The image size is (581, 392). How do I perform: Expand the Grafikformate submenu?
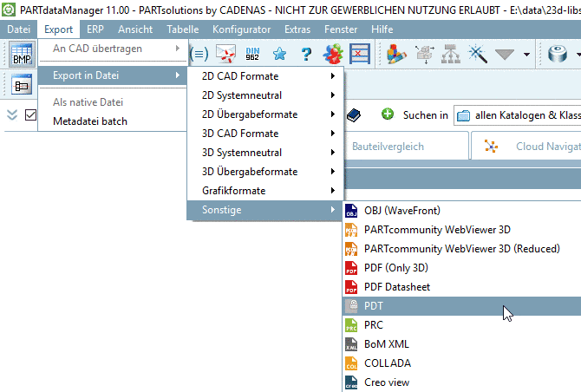(265, 191)
